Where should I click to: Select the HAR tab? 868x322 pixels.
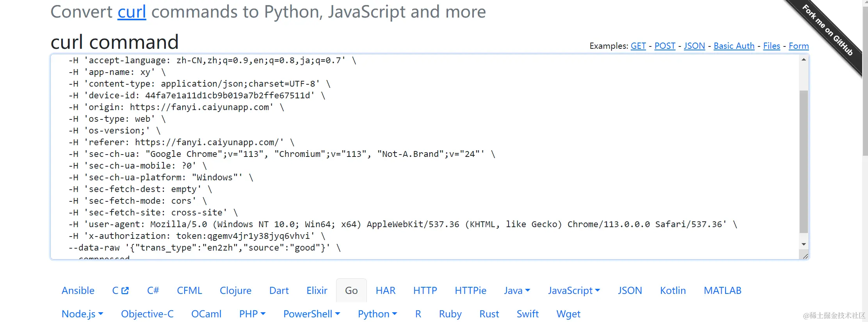click(x=386, y=291)
